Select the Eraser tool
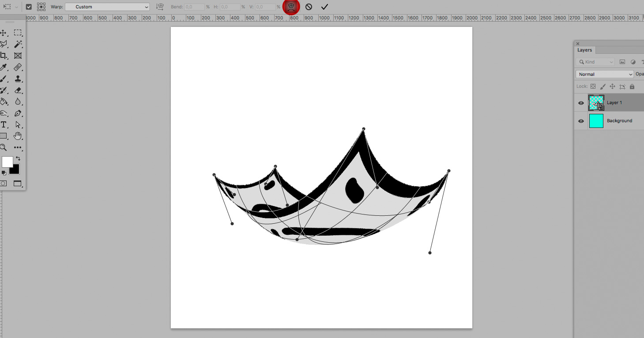This screenshot has width=644, height=338. 18,90
